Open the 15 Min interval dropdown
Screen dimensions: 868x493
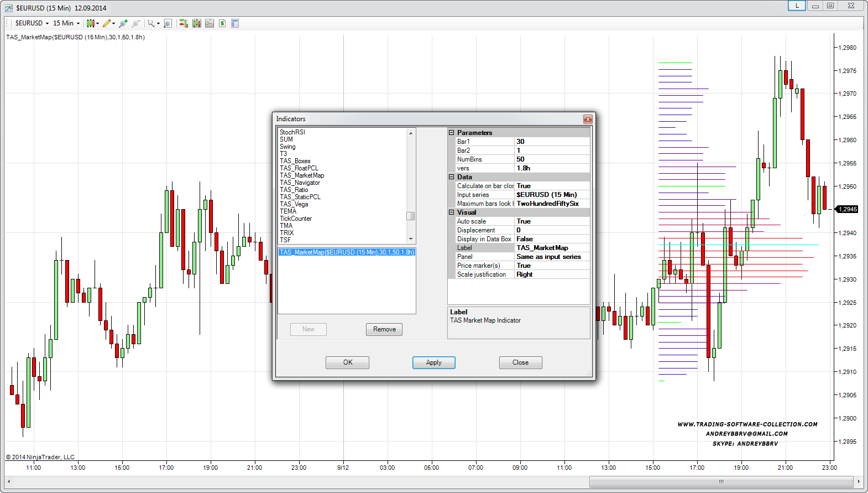click(x=66, y=23)
